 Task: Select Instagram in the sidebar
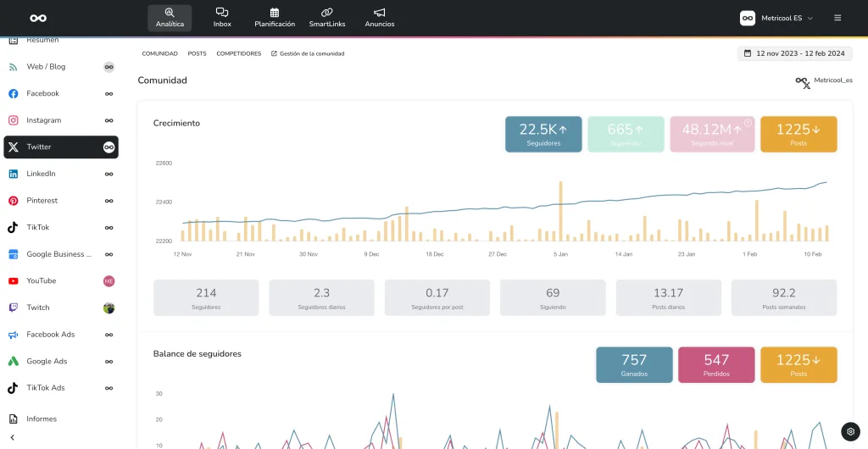43,120
